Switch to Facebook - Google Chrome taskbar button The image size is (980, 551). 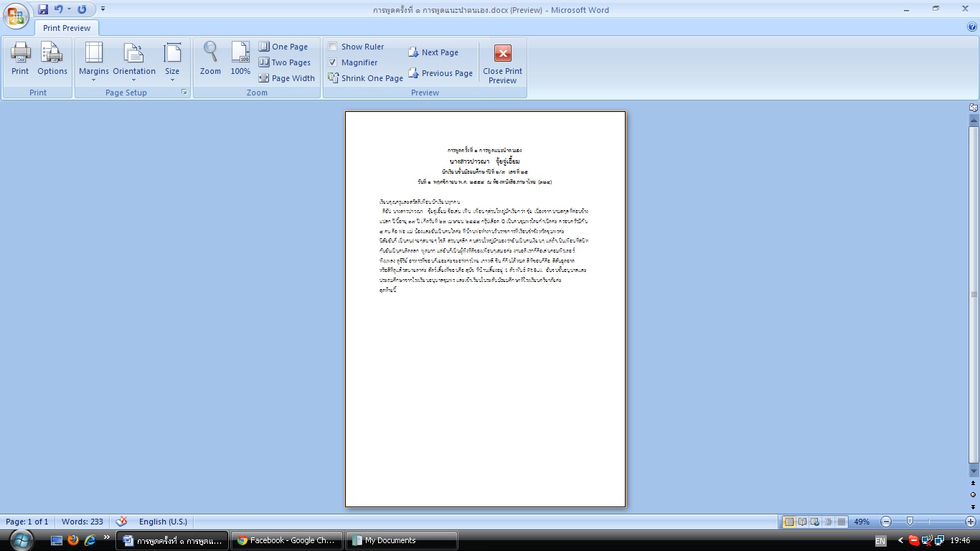click(x=287, y=540)
